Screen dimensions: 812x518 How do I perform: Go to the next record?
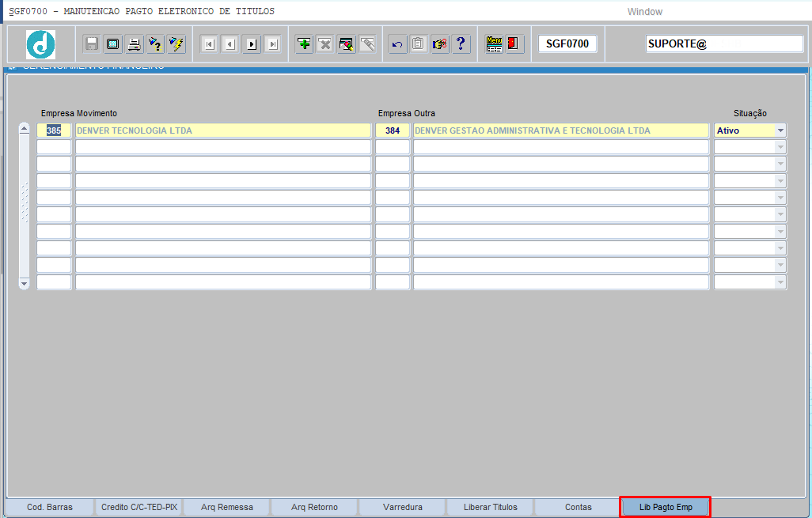click(252, 44)
